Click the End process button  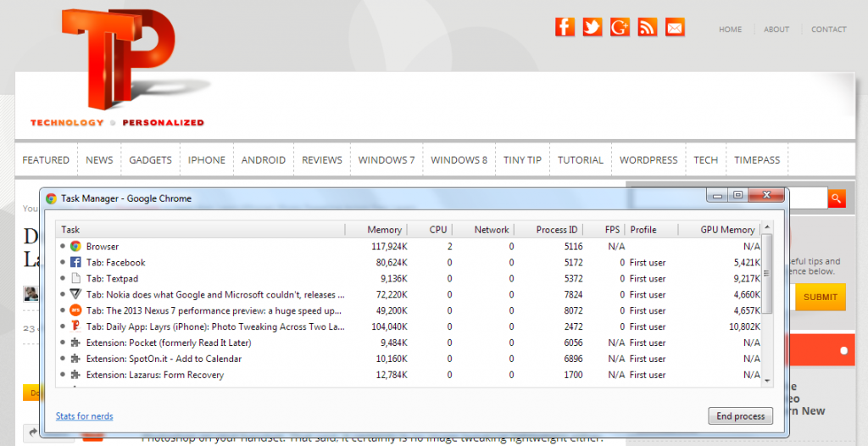tap(740, 416)
